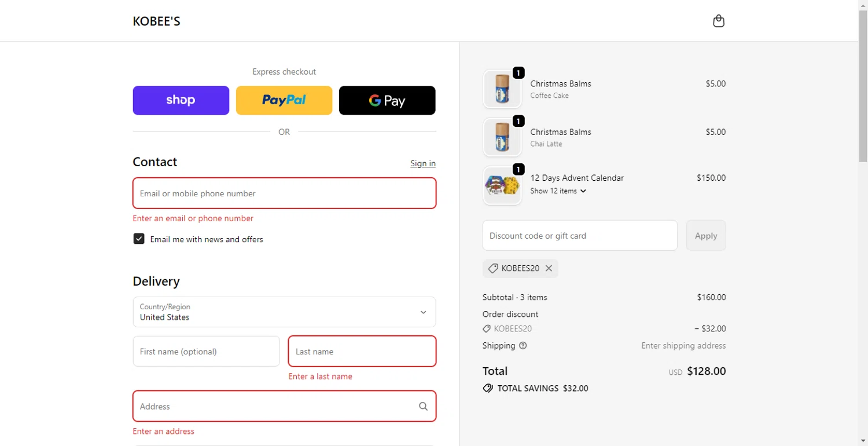
Task: Go to the KOBEE'S store home link
Action: tap(156, 21)
